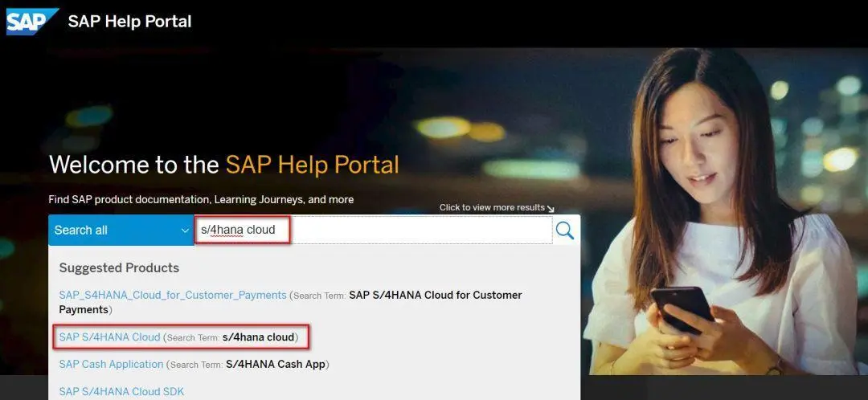Choose the SAP S/4HANA Cloud SDK suggestion
This screenshot has width=868, height=400.
121,391
